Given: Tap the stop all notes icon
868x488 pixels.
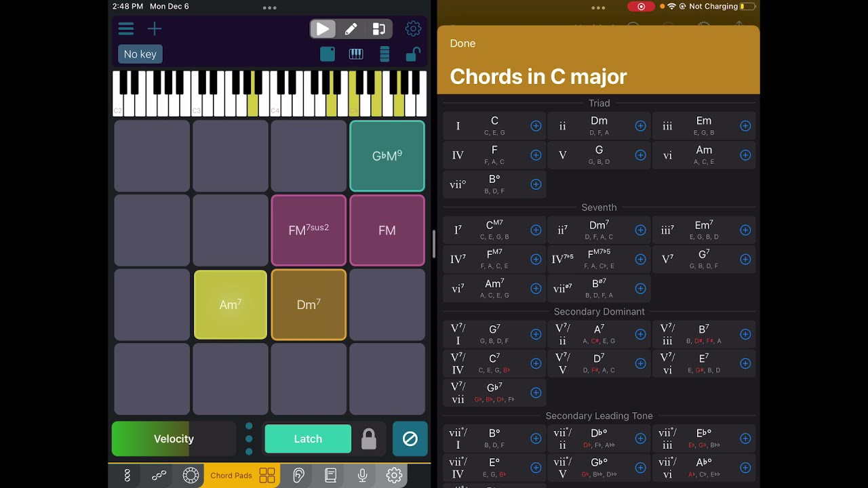Looking at the screenshot, I should [x=410, y=439].
